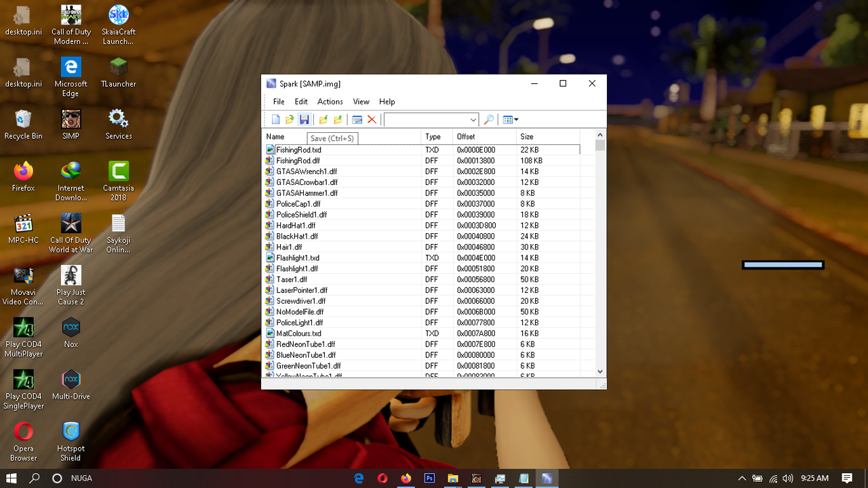This screenshot has width=868, height=488.
Task: Click the SkaiaCraft Launcher desktop icon
Action: (118, 25)
